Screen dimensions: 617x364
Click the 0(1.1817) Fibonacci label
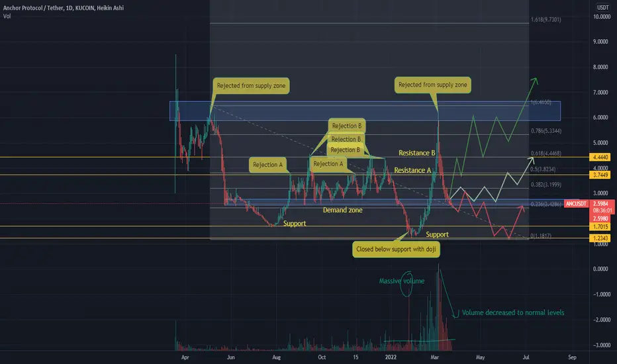click(541, 236)
